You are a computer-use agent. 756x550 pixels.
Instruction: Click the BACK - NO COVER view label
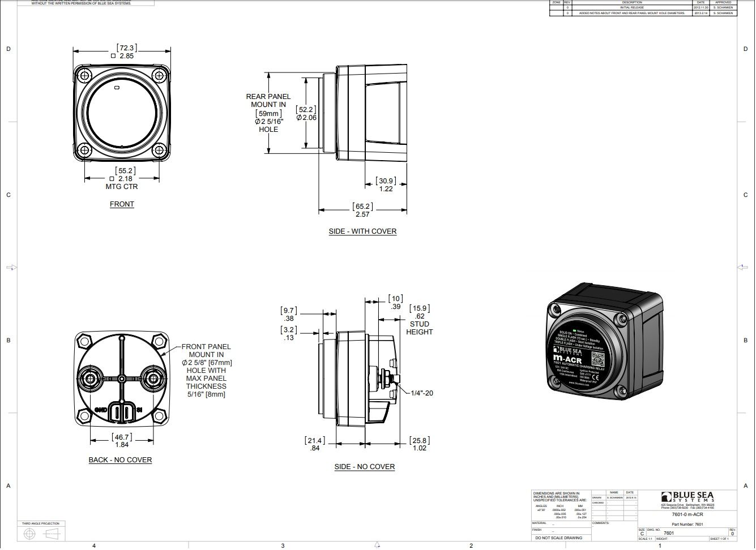(120, 460)
